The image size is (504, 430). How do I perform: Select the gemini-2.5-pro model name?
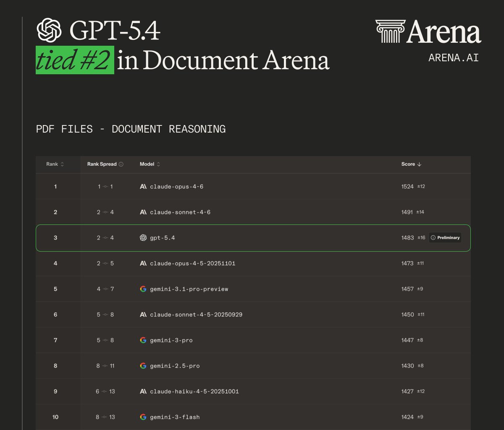[175, 365]
